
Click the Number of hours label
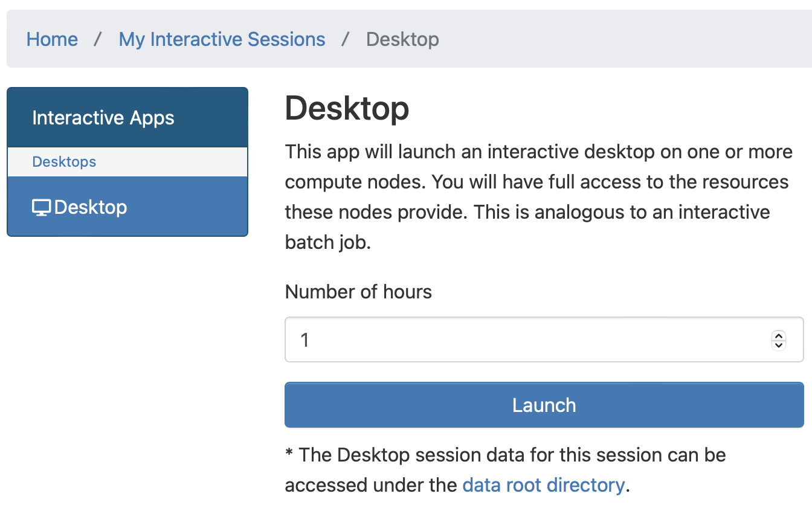(x=358, y=292)
